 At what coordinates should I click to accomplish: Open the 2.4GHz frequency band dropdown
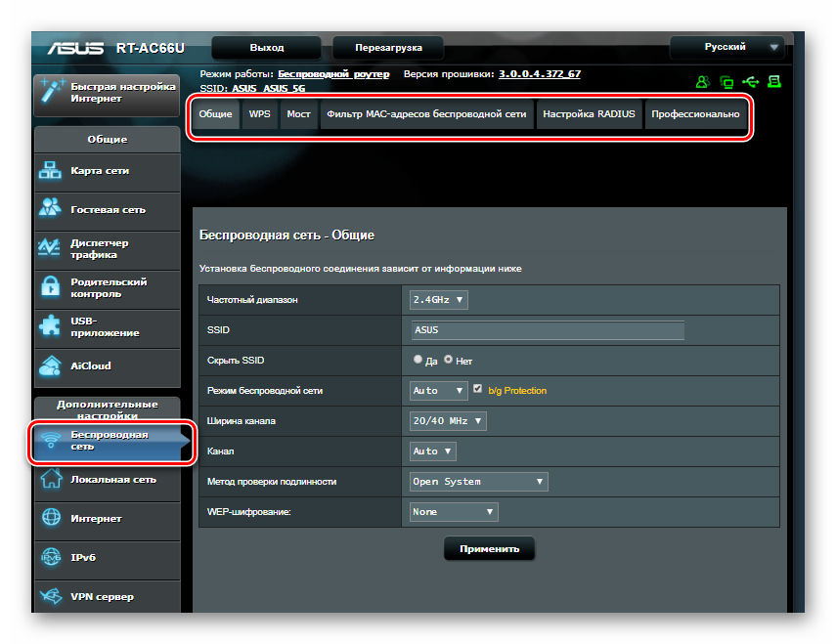(x=438, y=300)
